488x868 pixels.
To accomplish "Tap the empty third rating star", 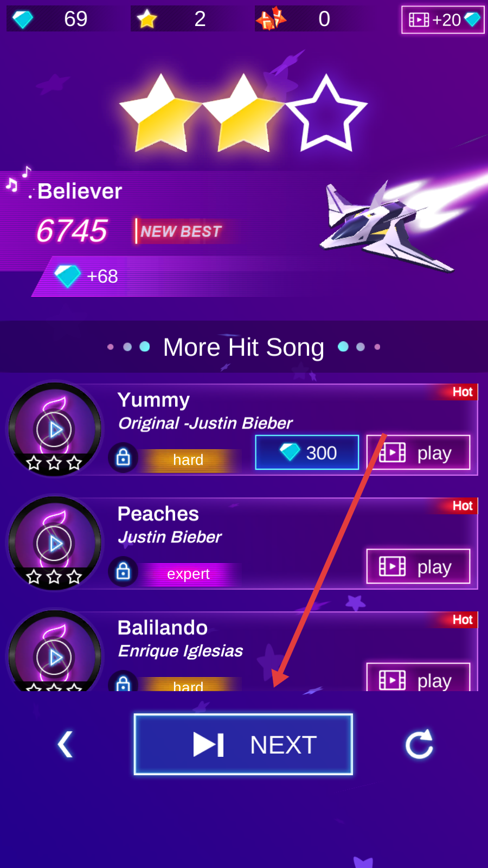I will [x=326, y=114].
